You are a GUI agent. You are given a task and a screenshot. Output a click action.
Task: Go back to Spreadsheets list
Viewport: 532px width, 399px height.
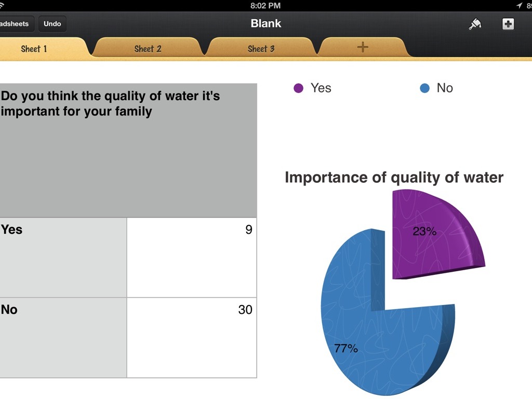tap(16, 24)
